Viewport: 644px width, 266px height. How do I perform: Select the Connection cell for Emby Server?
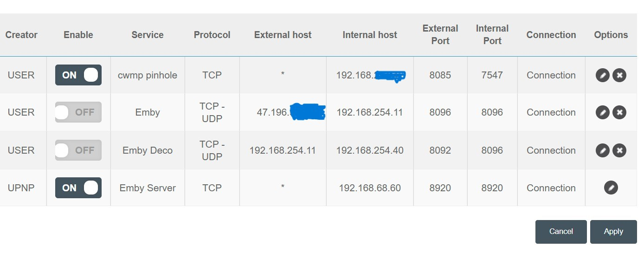[551, 188]
